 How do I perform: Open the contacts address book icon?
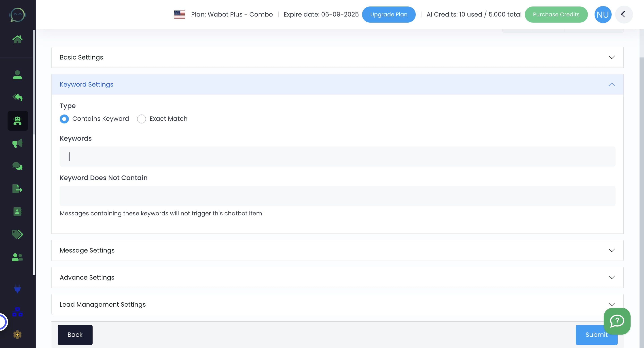pos(17,212)
